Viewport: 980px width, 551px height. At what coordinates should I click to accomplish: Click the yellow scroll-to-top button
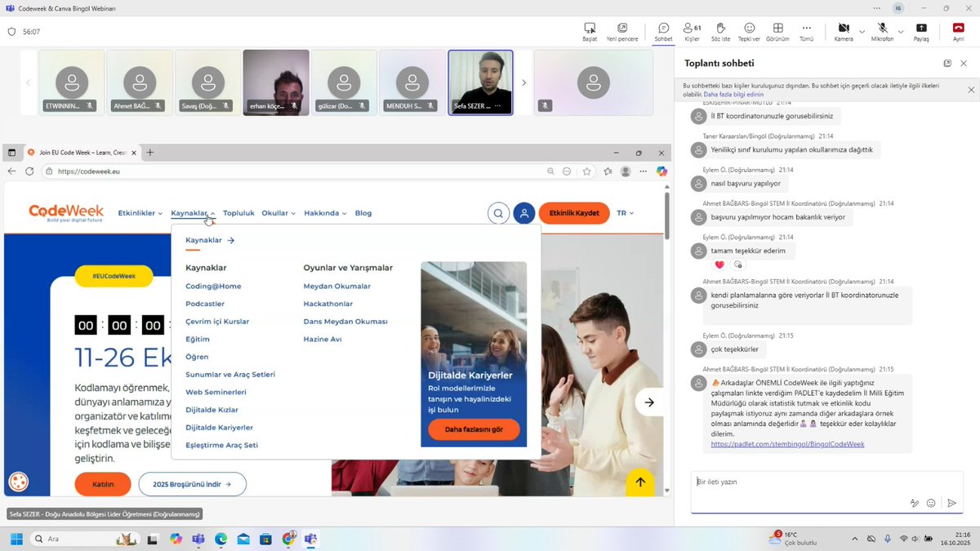(x=640, y=482)
